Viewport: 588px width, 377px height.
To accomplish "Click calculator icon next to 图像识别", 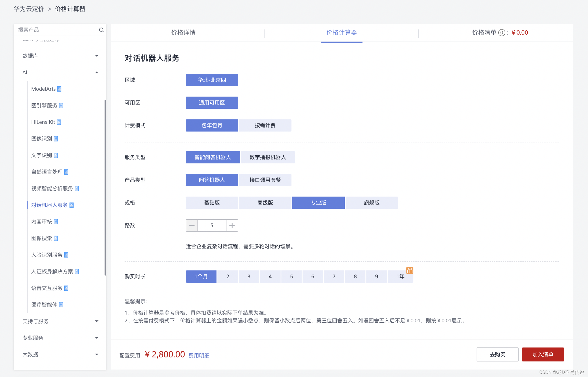I will 56,139.
